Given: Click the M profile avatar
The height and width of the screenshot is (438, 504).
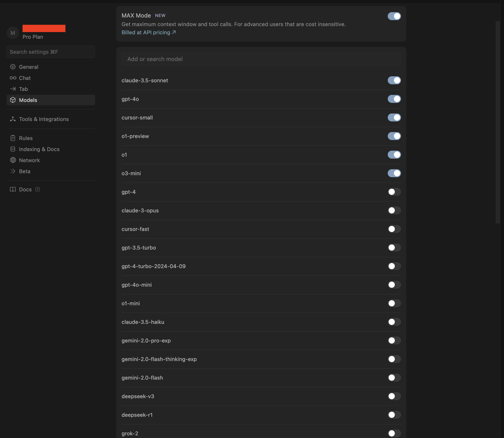Looking at the screenshot, I should 13,33.
